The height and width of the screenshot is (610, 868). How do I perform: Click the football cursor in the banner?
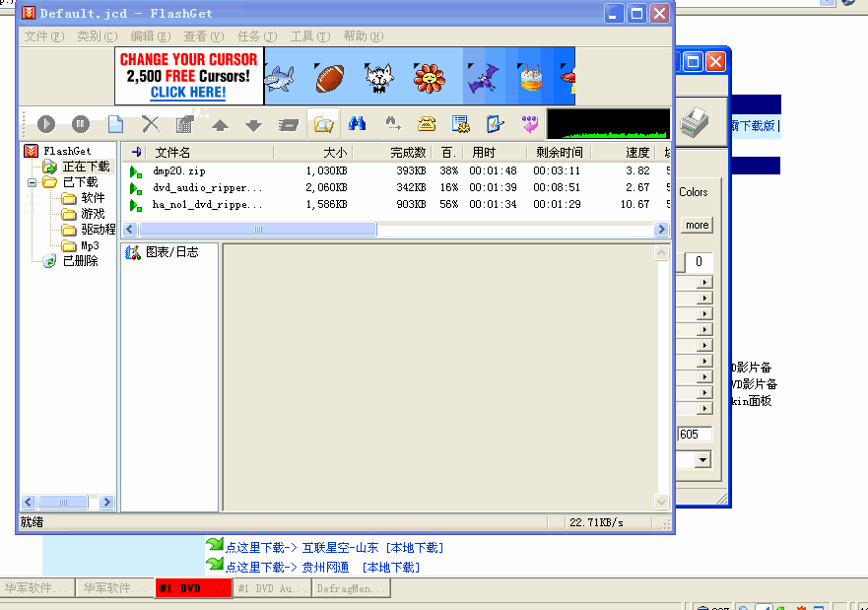(329, 78)
